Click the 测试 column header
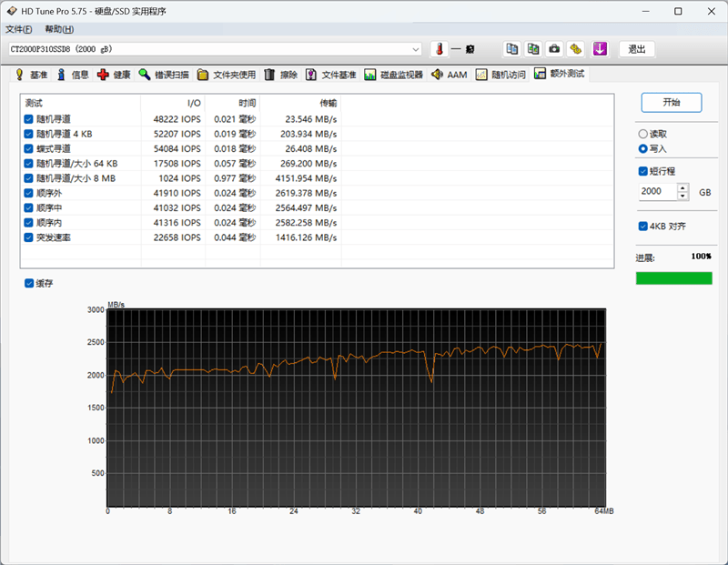Image resolution: width=728 pixels, height=565 pixels. point(80,103)
